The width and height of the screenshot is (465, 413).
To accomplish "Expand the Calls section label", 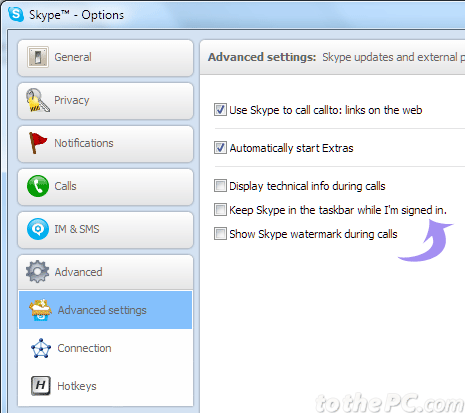I will 65,186.
